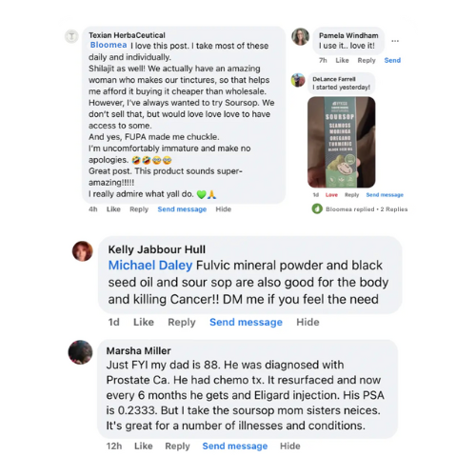Like Kelly Jabbour Hull's comment
The image size is (476, 476).
pos(144,322)
